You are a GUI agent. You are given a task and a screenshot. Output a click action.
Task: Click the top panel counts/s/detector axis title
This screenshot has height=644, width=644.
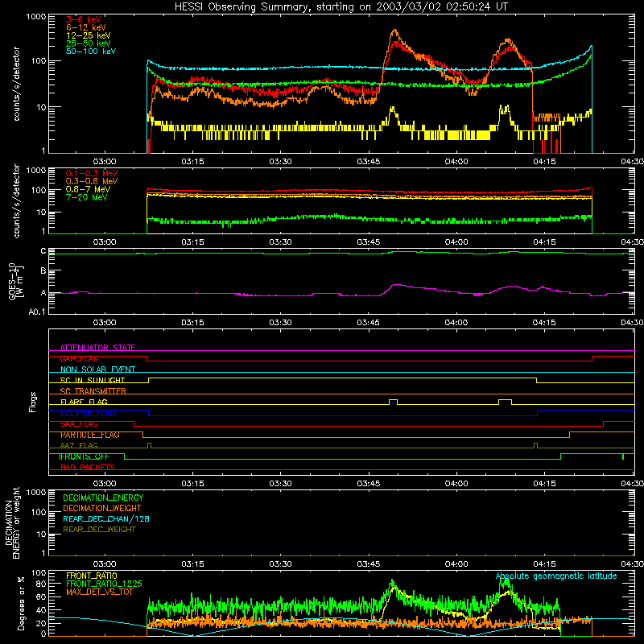tap(16, 84)
